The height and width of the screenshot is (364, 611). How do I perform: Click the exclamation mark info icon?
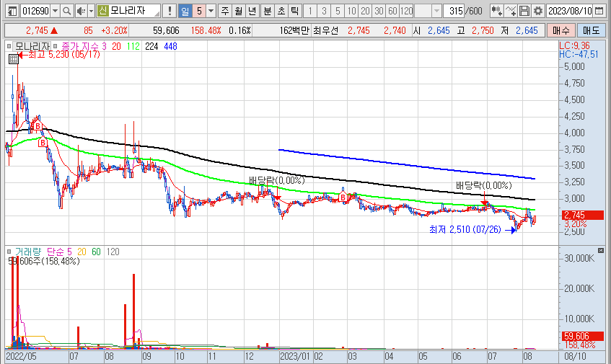(170, 11)
